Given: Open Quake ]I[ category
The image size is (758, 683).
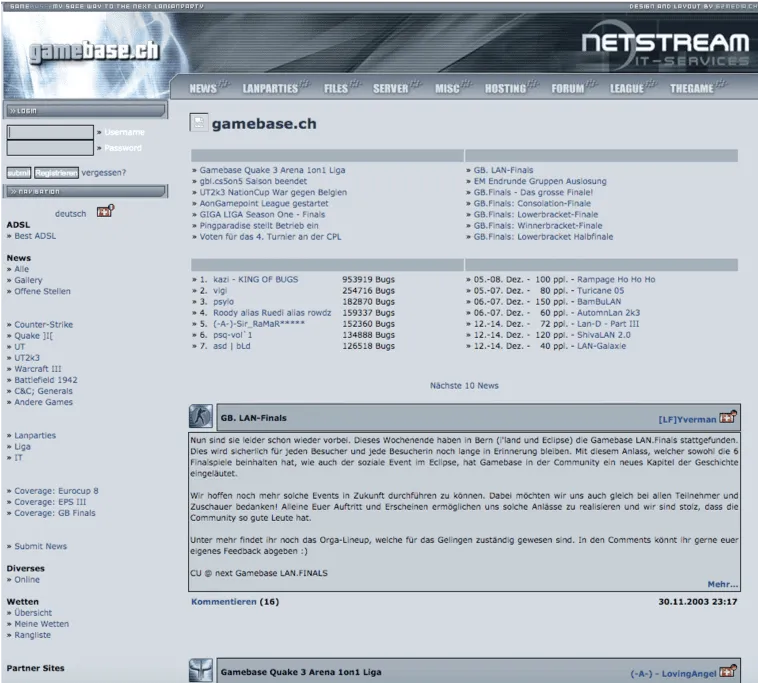Looking at the screenshot, I should point(33,335).
